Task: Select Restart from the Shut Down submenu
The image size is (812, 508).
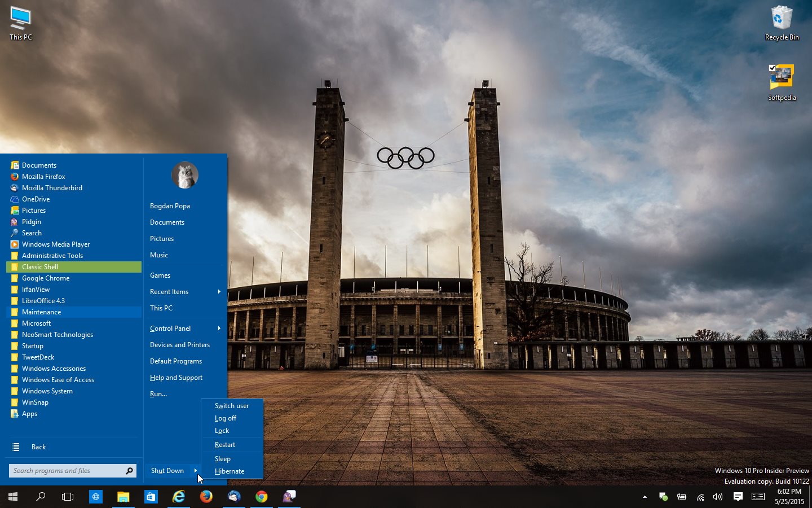Action: coord(224,444)
